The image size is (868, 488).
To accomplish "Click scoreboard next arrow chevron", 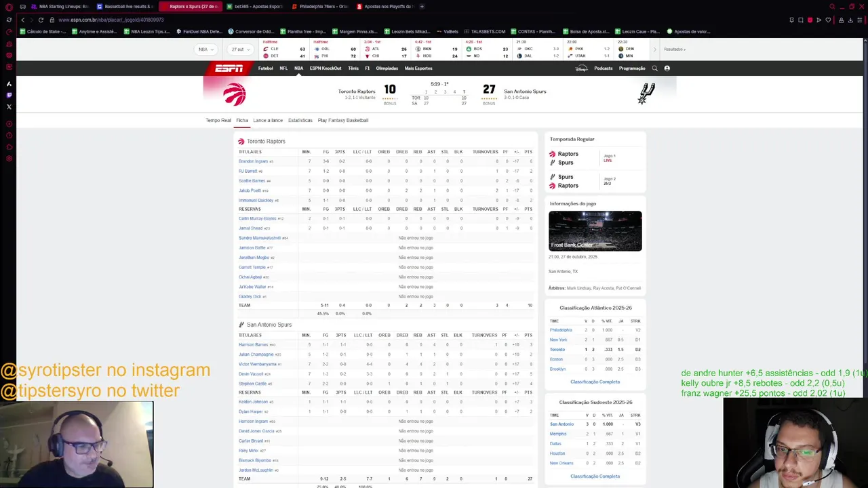I will tap(654, 49).
